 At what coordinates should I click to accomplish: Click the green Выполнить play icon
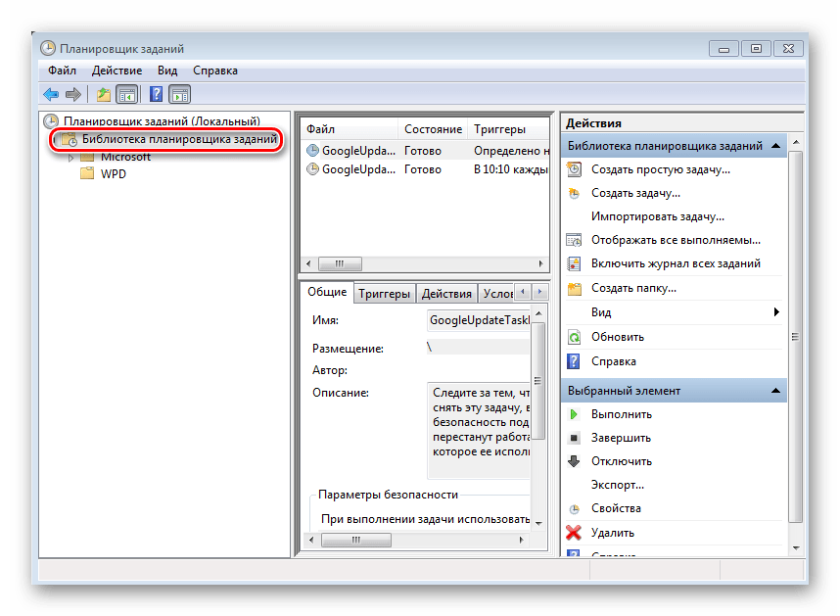pos(574,414)
